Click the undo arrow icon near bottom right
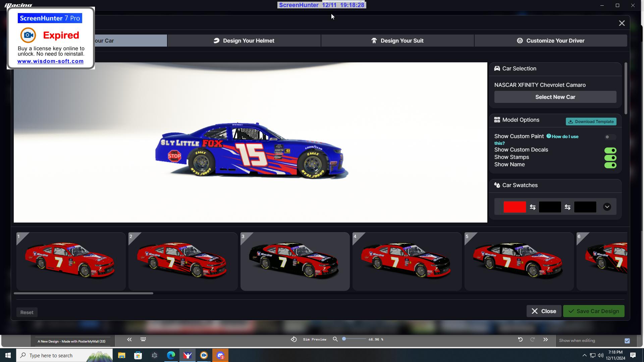Viewport: 644px width, 362px height. click(520, 339)
